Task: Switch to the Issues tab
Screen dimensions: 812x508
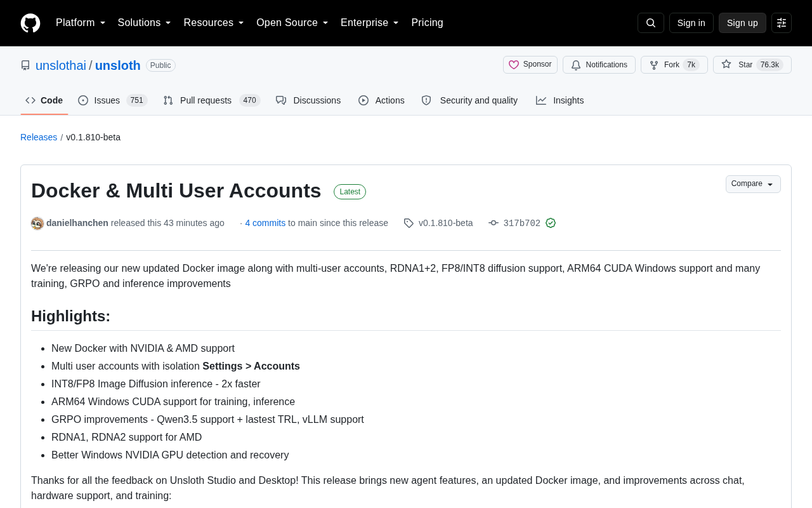Action: click(x=113, y=100)
